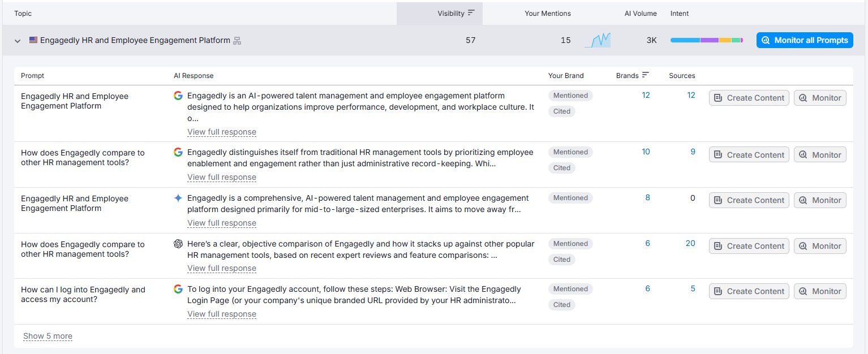This screenshot has height=354, width=868.
Task: Click the US flag icon next to topic
Action: (x=33, y=40)
